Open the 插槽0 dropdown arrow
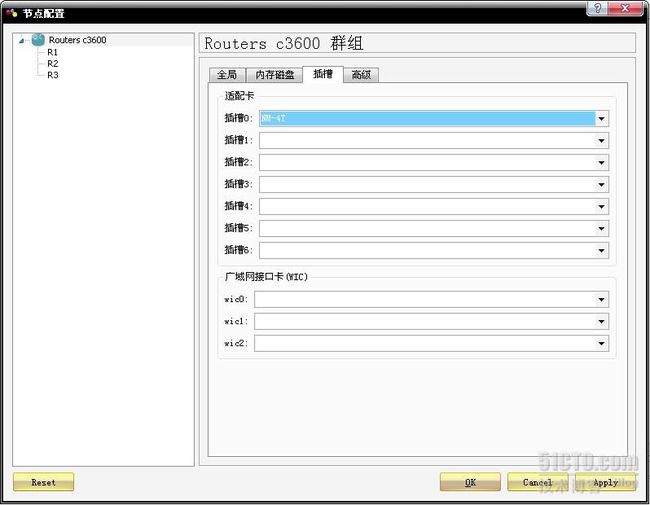 tap(601, 119)
